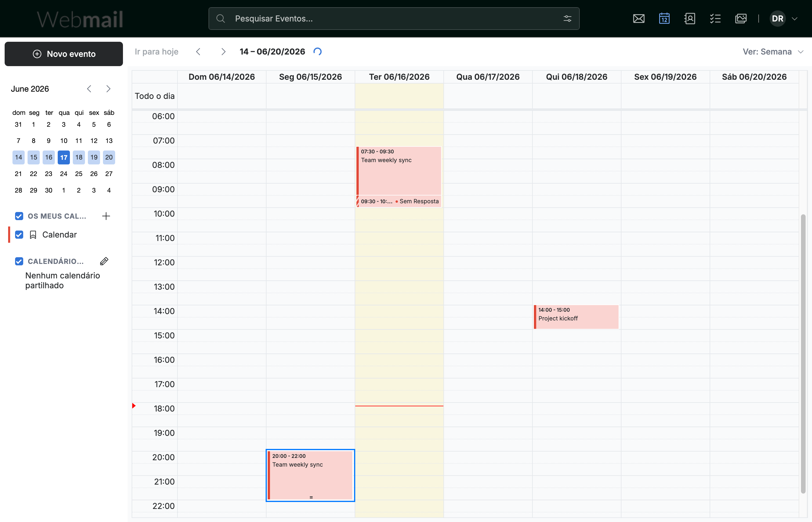Show next month in mini calendar
The width and height of the screenshot is (812, 522).
pos(108,89)
